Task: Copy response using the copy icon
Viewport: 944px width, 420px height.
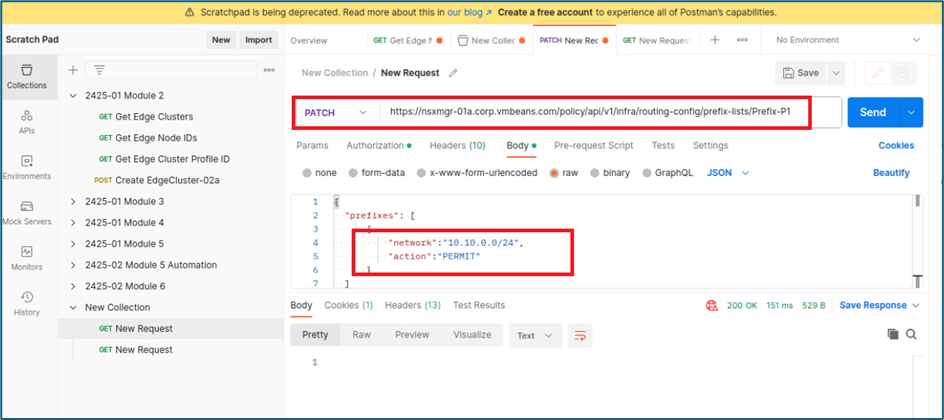Action: 892,335
